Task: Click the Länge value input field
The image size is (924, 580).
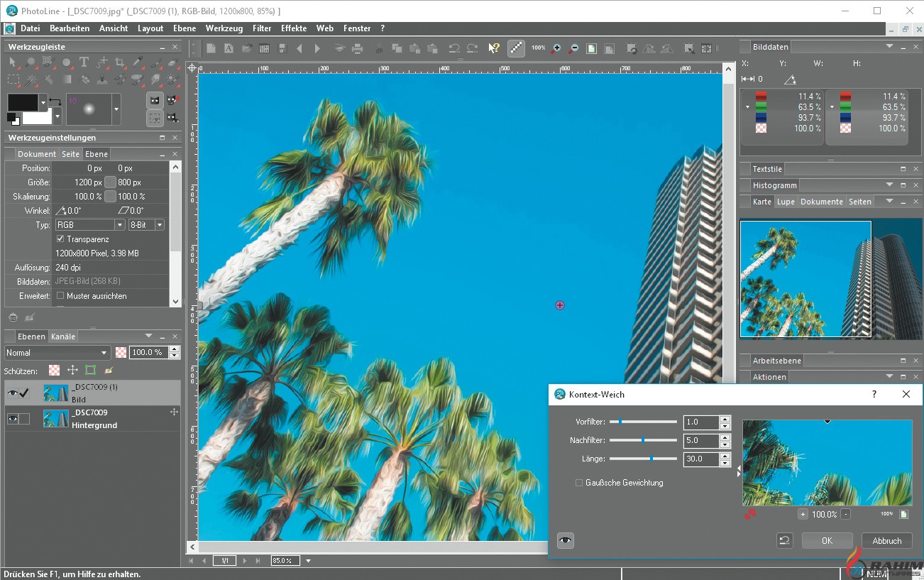Action: (x=701, y=459)
